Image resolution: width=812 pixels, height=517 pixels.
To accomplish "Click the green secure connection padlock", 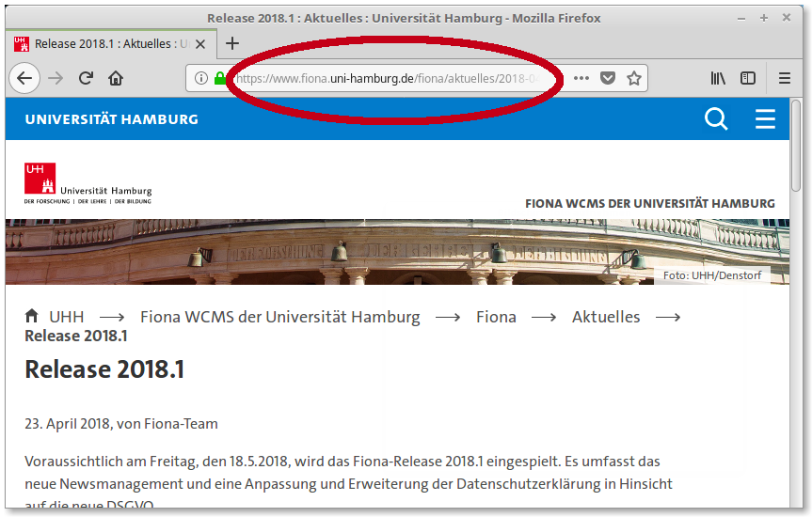I will [x=219, y=78].
